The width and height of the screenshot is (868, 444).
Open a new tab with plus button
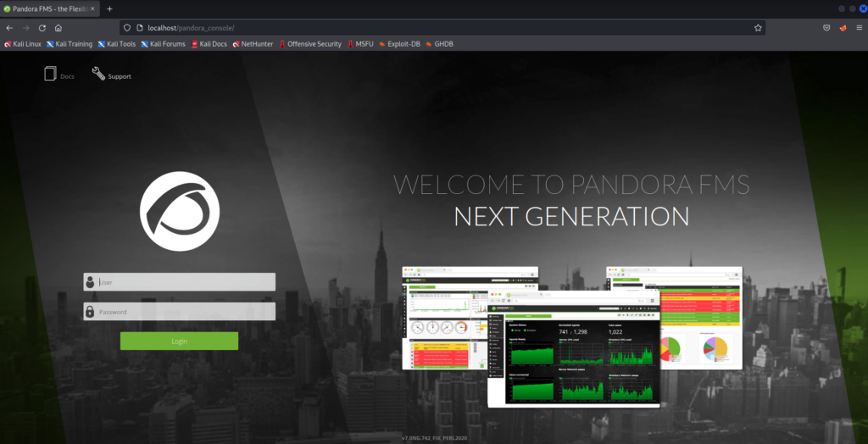coord(109,8)
